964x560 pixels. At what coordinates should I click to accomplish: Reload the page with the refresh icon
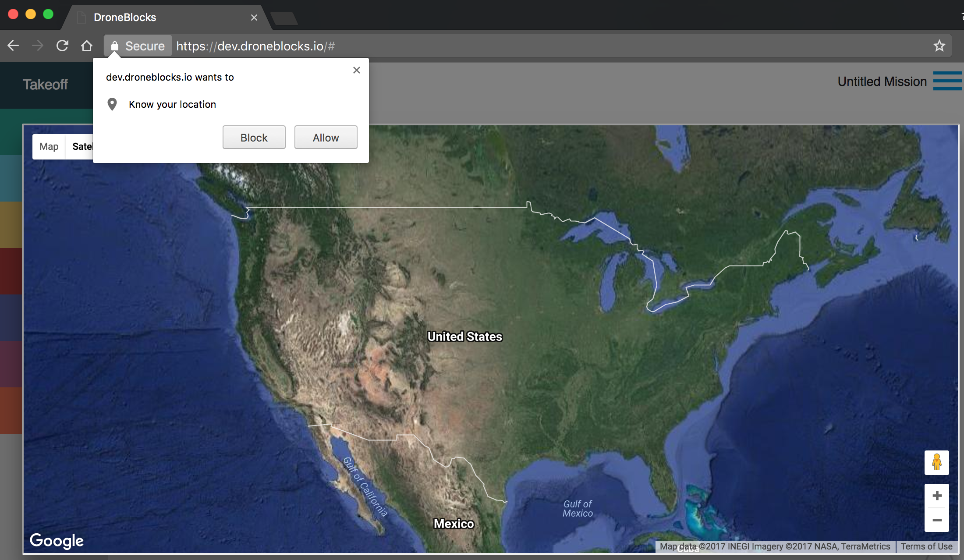tap(62, 46)
